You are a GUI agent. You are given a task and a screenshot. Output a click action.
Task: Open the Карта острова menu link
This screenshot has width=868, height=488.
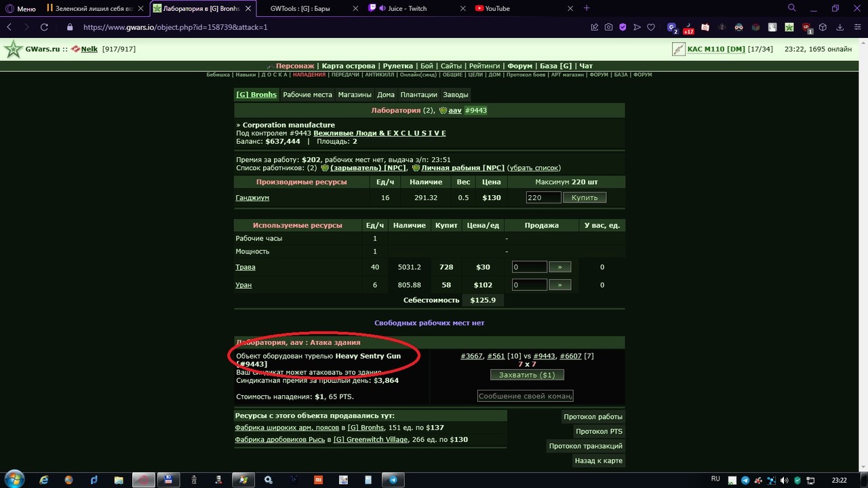349,66
